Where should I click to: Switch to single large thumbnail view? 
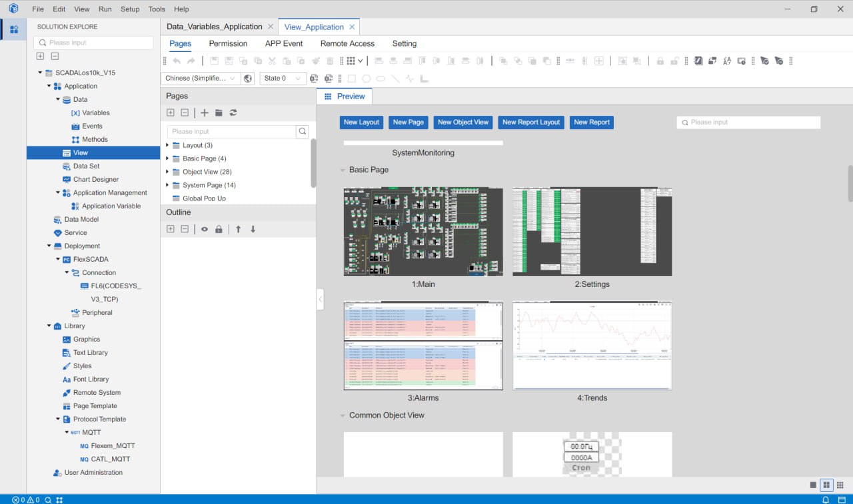click(x=813, y=485)
